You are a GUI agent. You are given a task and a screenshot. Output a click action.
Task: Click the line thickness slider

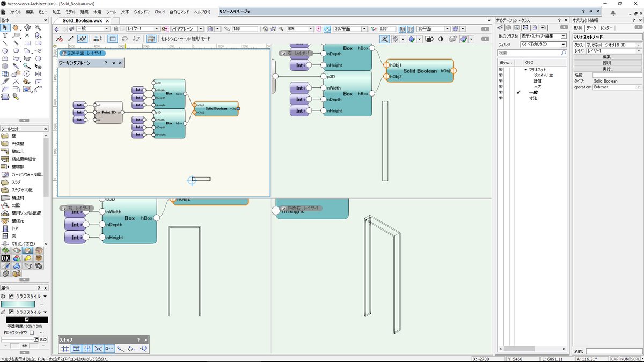click(18, 339)
